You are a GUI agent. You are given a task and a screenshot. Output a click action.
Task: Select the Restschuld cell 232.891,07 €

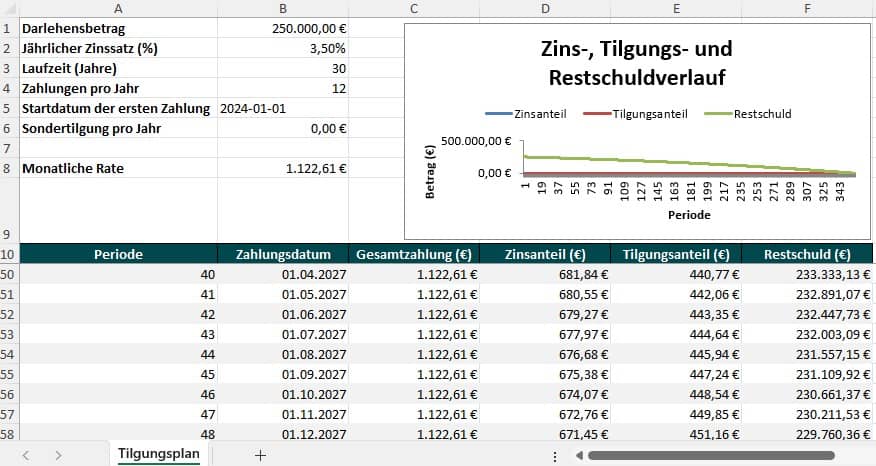807,294
